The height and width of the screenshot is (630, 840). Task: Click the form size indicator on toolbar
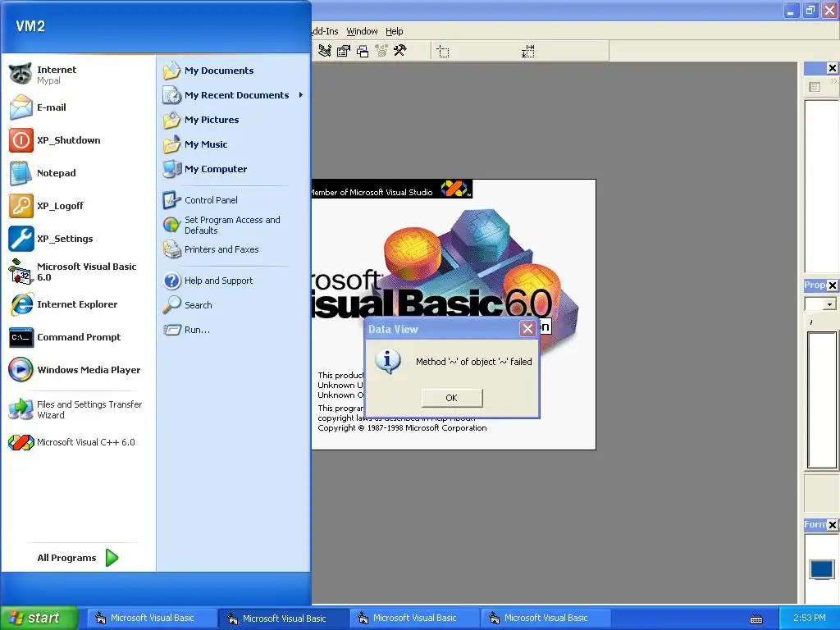[527, 52]
